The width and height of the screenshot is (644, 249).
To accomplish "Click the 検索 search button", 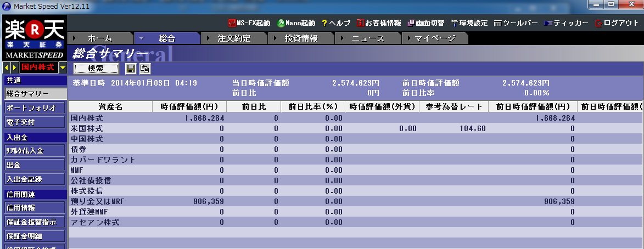I will pos(96,69).
